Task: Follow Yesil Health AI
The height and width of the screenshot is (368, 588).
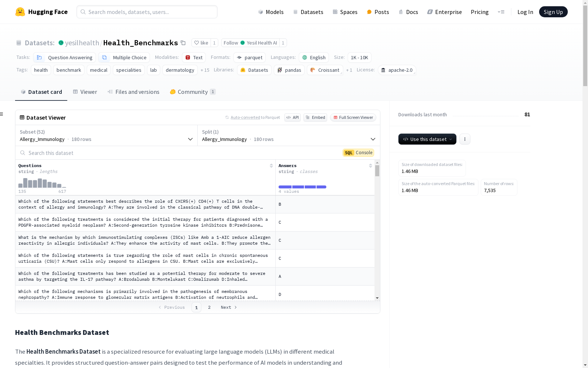Action: tap(250, 43)
